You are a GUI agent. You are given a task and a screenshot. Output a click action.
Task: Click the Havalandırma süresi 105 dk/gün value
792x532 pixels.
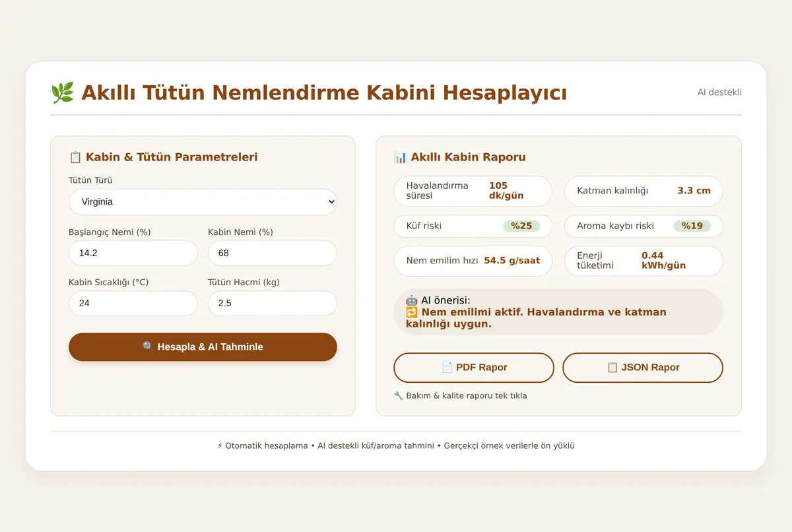pyautogui.click(x=507, y=191)
